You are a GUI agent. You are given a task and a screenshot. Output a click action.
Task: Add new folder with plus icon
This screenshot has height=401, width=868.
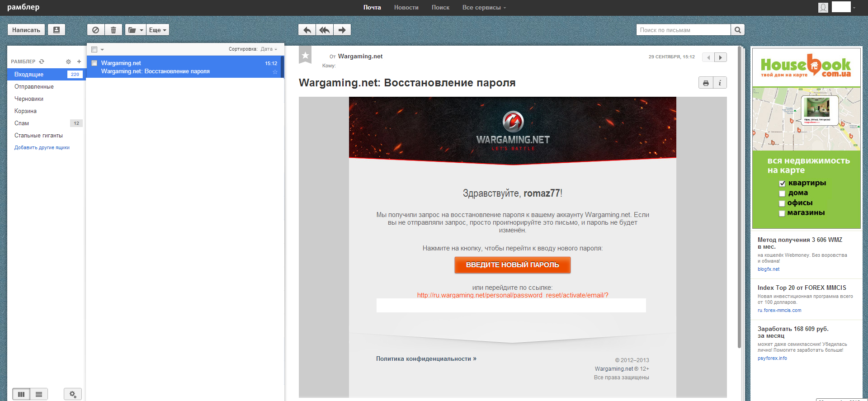click(x=79, y=61)
